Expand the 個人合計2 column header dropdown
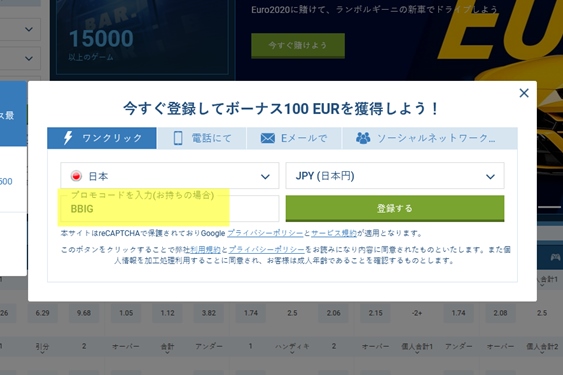The image size is (563, 375). (x=542, y=348)
